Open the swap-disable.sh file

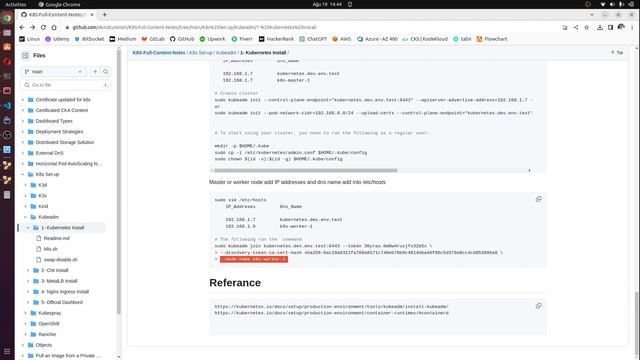(x=60, y=260)
